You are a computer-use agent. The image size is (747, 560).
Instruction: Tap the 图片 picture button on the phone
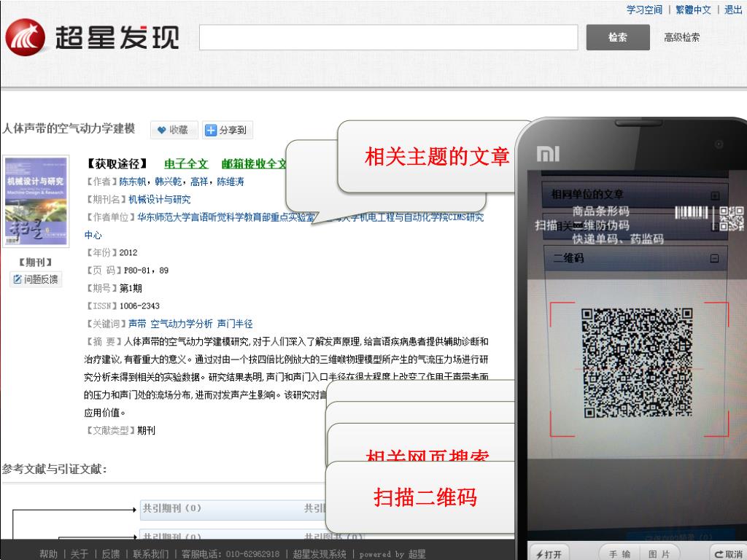[659, 554]
